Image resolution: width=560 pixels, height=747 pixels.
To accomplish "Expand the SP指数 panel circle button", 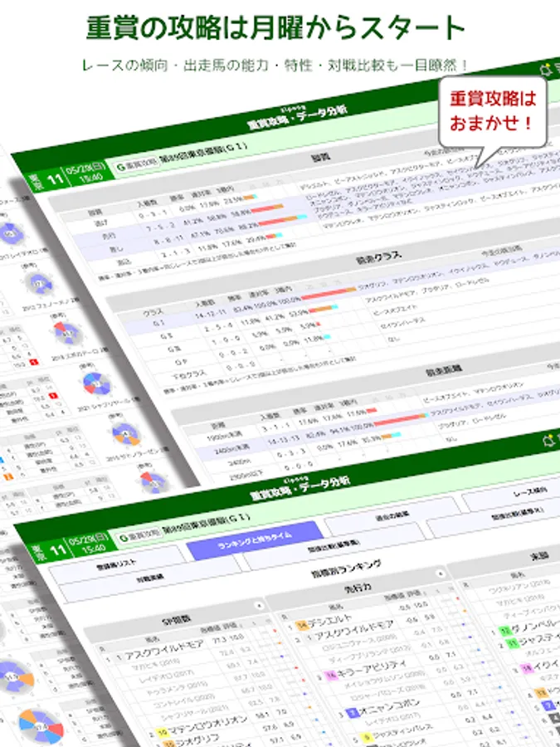I will point(260,606).
